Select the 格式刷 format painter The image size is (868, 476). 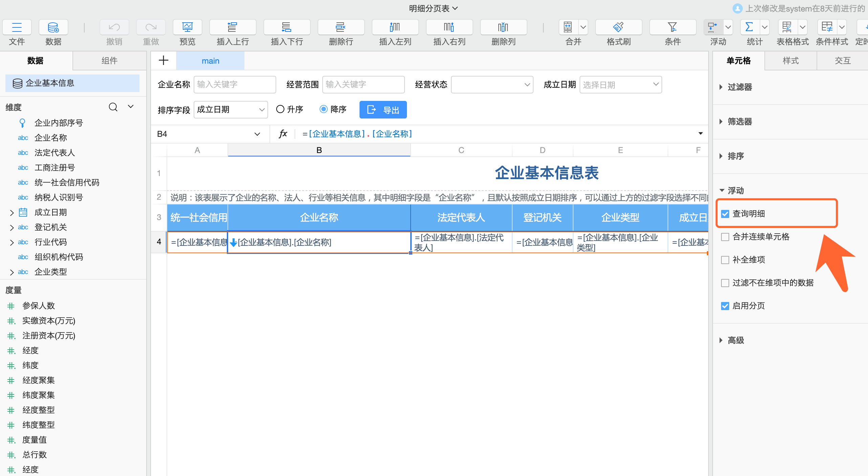pyautogui.click(x=619, y=27)
